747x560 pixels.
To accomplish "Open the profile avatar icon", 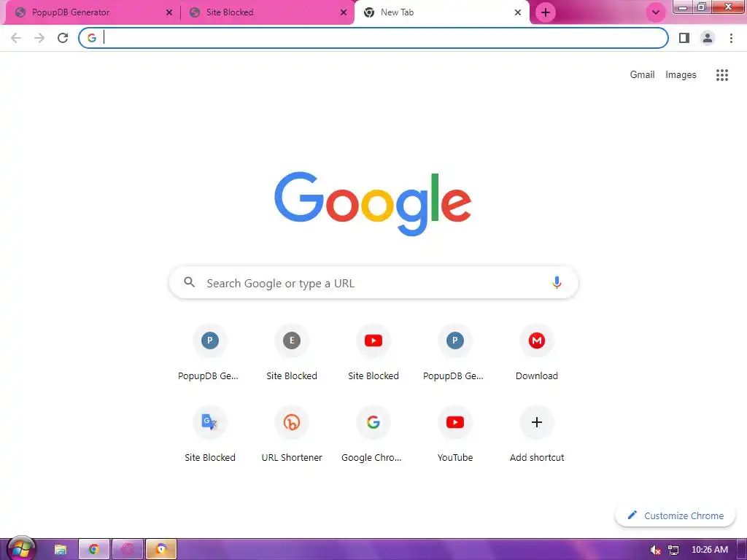I will coord(708,38).
